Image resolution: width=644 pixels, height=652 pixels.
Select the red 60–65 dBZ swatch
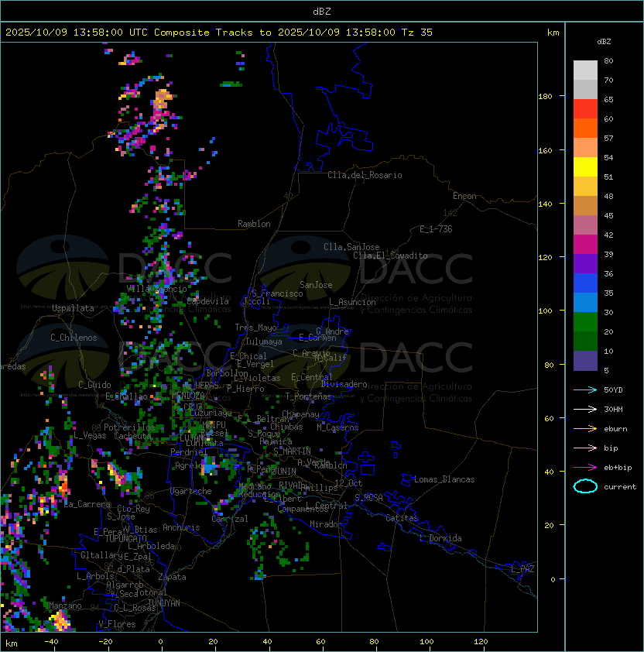point(585,109)
